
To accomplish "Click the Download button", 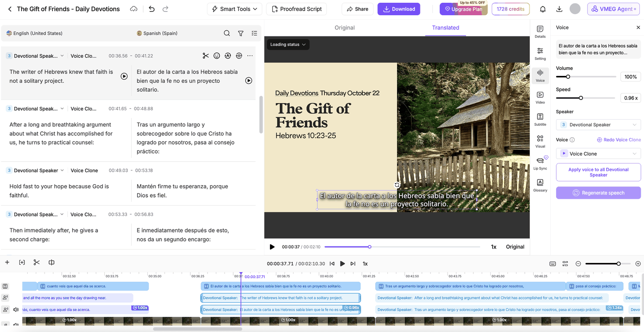I will (x=399, y=9).
